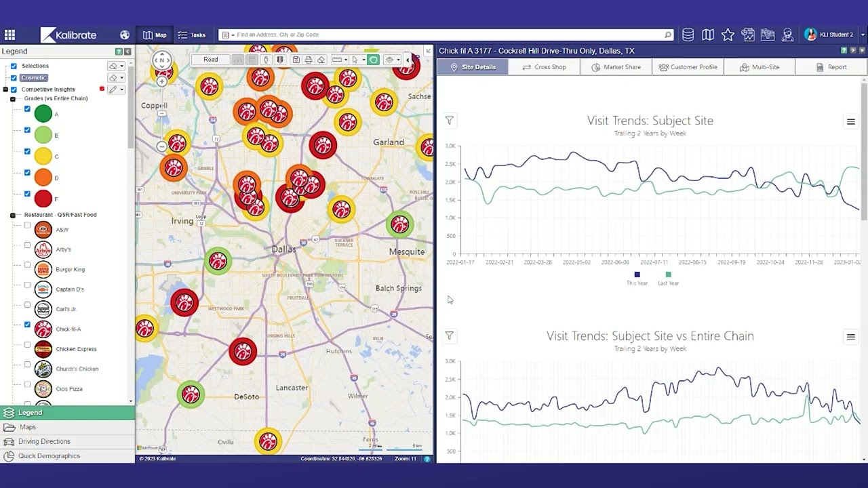868x488 pixels.
Task: Open the Report tab
Action: pos(831,67)
